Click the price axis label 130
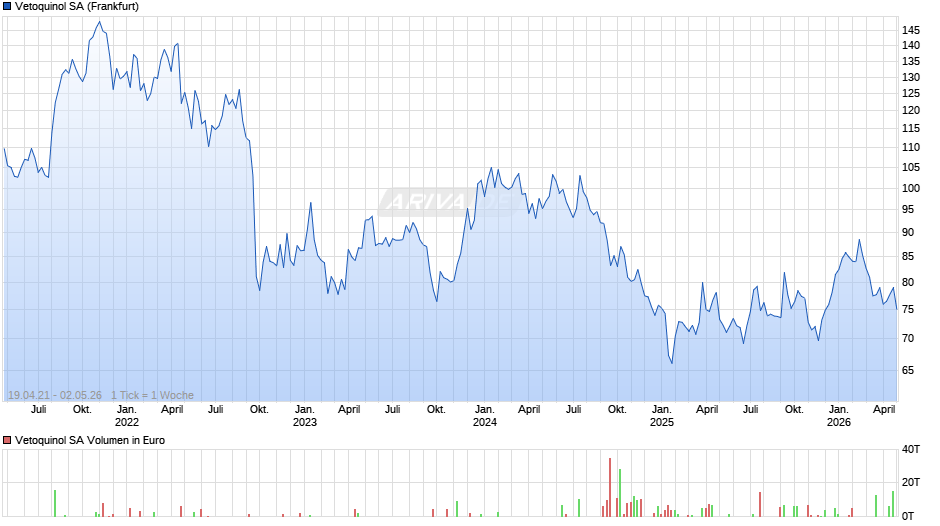This screenshot has width=940, height=526. tap(911, 77)
